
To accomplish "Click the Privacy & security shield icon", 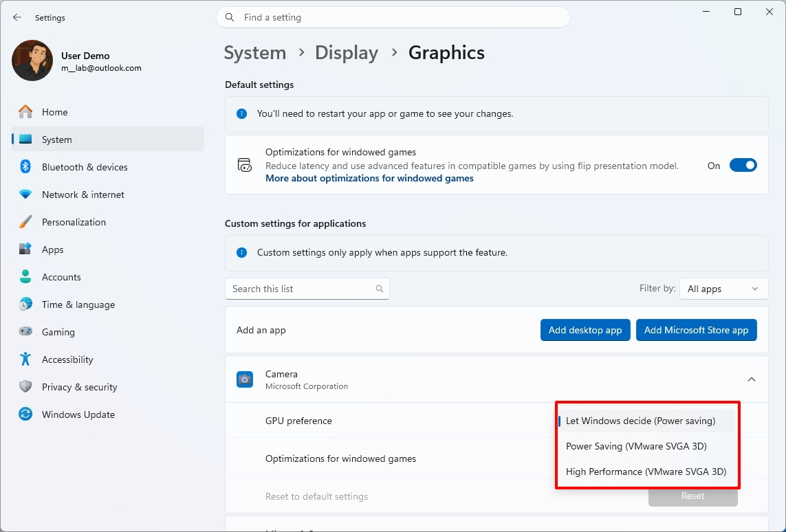I will (x=25, y=386).
